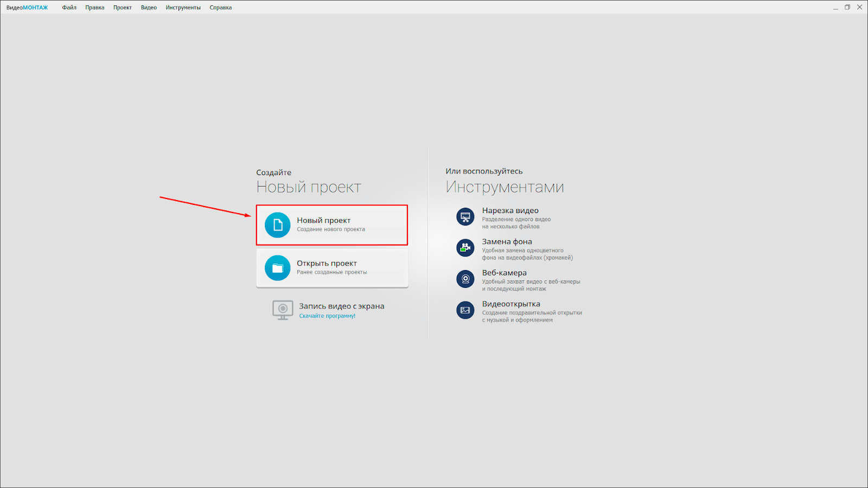Click the Веб-камера webcam icon
This screenshot has width=868, height=488.
pyautogui.click(x=465, y=279)
